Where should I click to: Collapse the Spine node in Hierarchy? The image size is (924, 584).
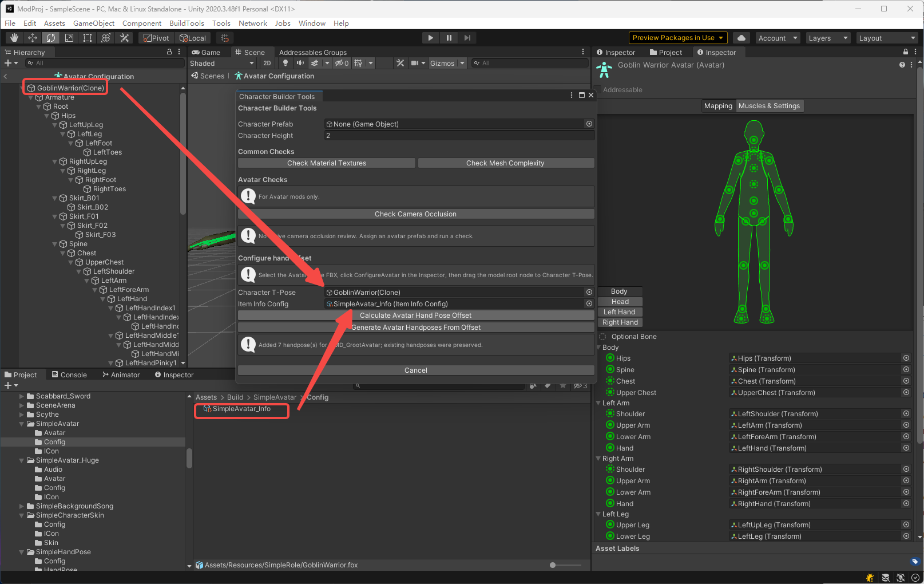pyautogui.click(x=55, y=244)
